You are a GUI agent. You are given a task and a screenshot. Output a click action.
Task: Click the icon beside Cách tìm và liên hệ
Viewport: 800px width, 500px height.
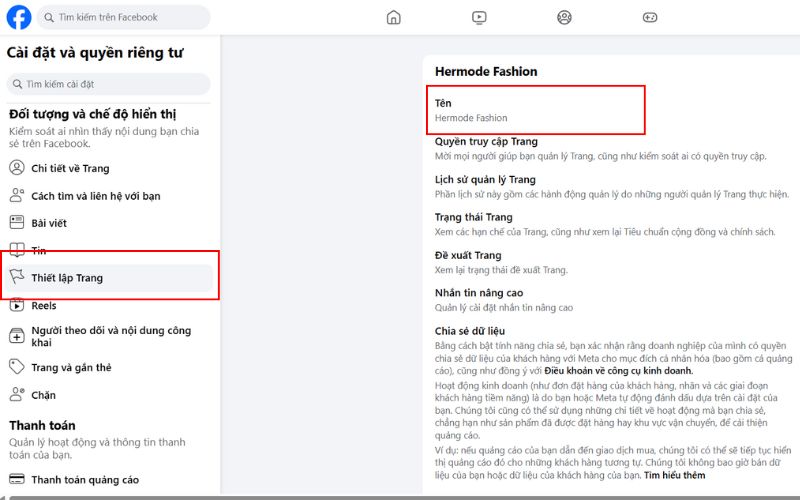click(x=17, y=195)
